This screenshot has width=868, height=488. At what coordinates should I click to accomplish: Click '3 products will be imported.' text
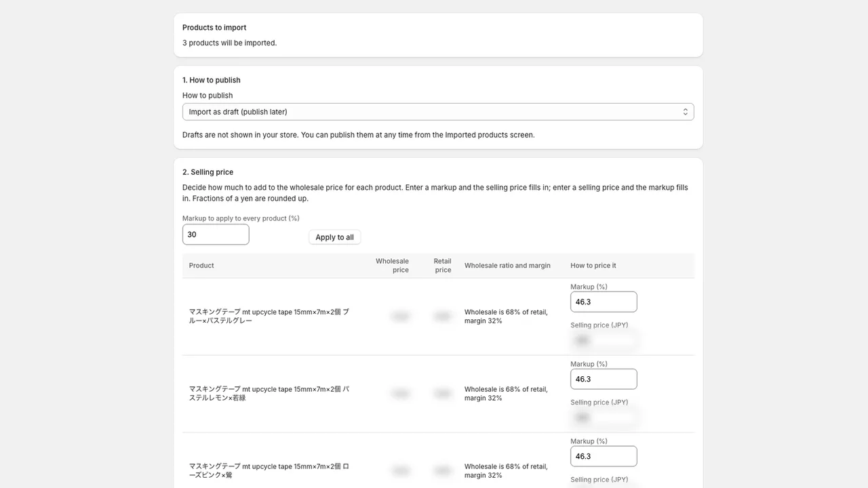tap(229, 43)
